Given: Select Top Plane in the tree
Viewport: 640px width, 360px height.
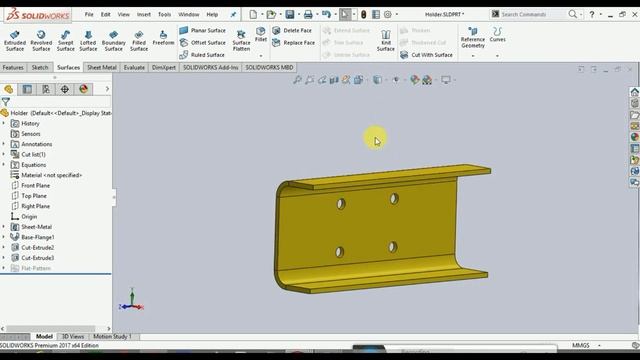Looking at the screenshot, I should click(x=29, y=196).
